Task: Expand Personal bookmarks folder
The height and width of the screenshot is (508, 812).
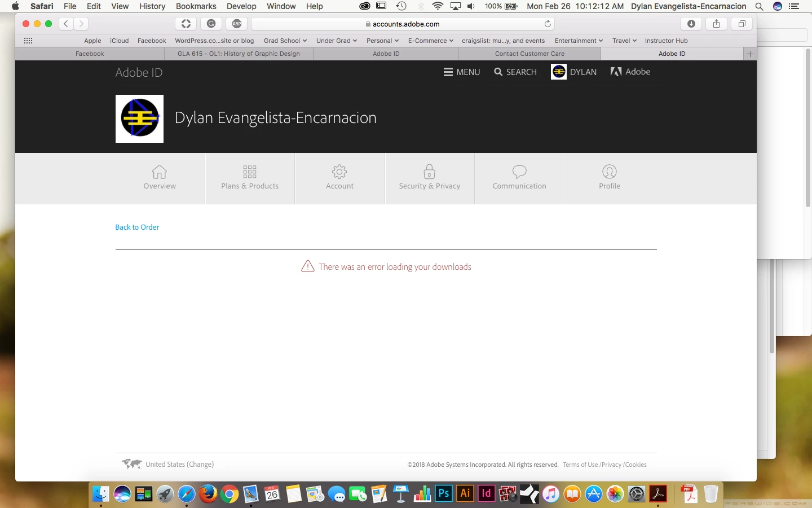Action: [382, 41]
